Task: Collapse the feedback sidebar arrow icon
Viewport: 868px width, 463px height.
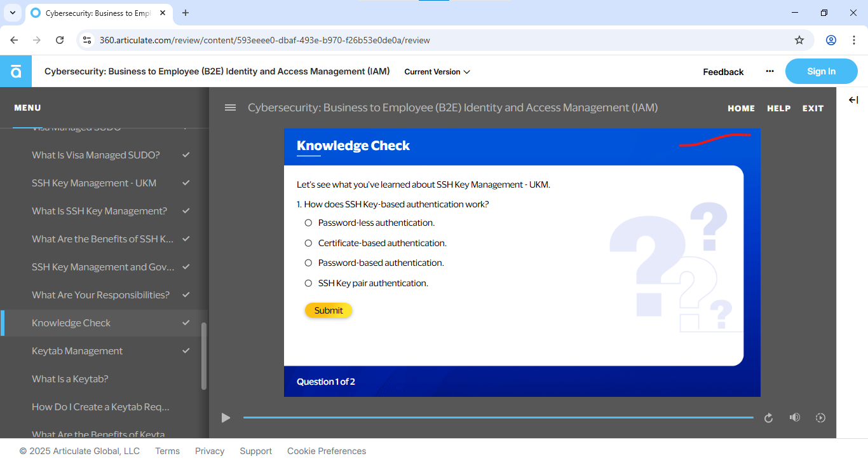Action: (x=853, y=100)
